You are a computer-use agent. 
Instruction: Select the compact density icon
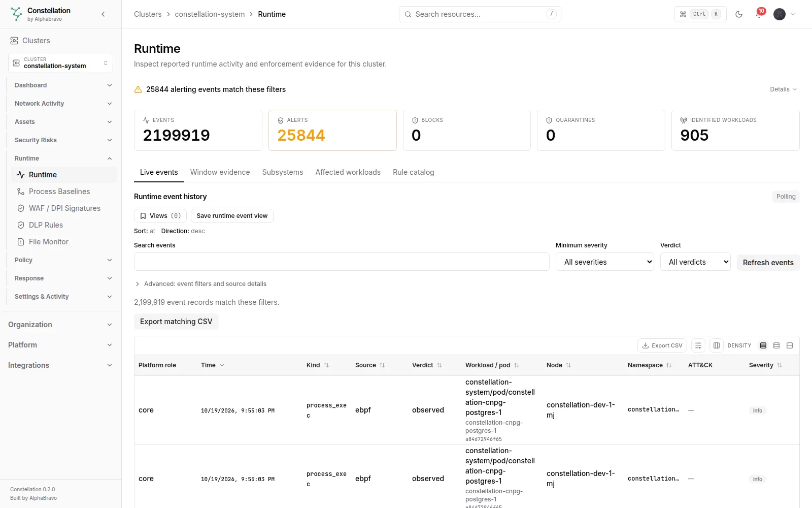[763, 345]
